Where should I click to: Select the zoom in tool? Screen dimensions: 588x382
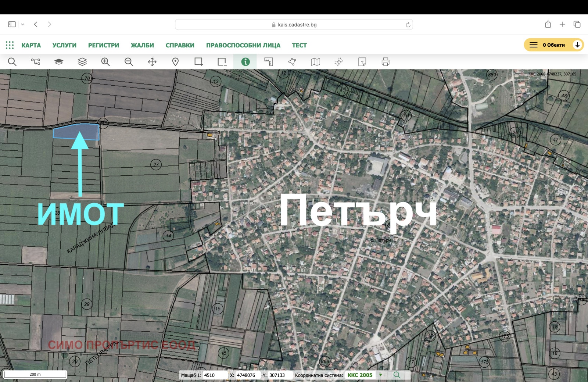(105, 62)
